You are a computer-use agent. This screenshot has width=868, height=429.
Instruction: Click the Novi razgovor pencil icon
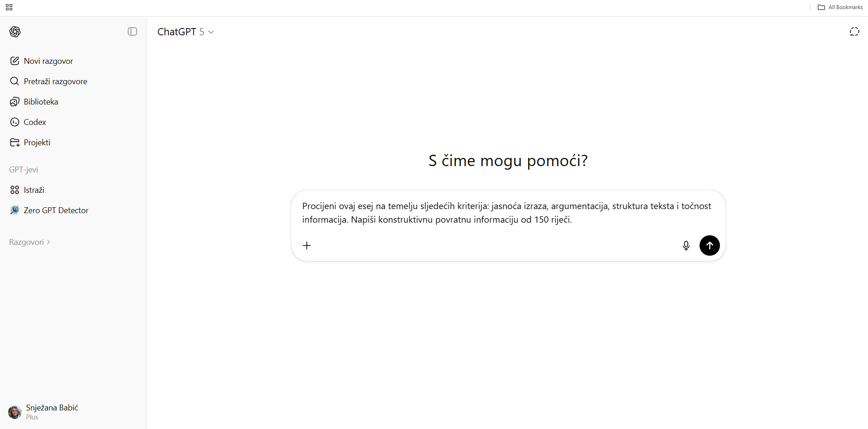14,61
